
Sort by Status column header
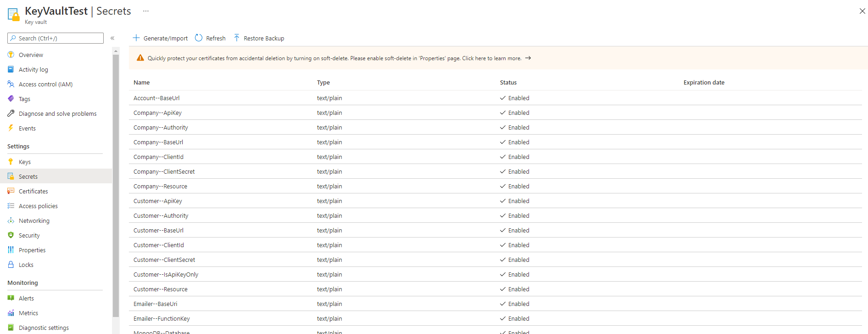[x=508, y=83]
